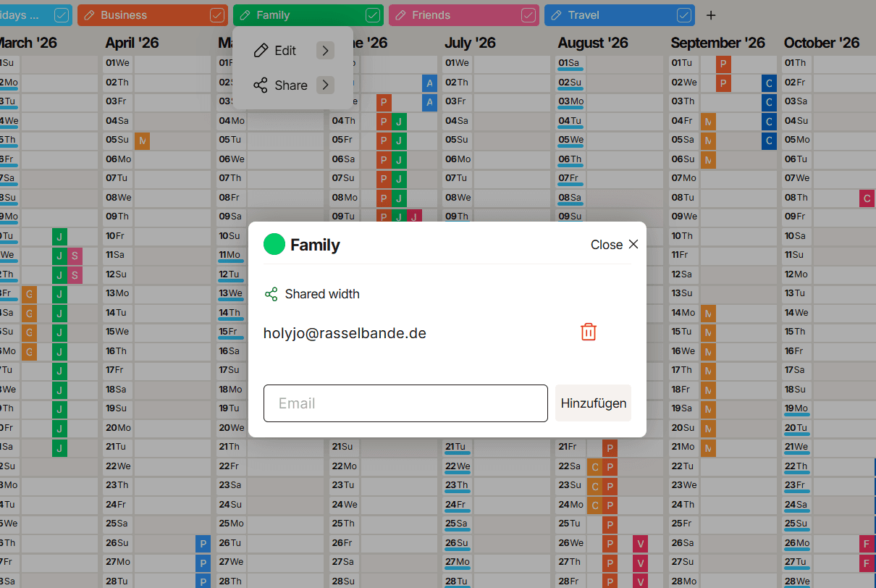Click the pencil icon on the Family tab
Screen dimensions: 876x588
coord(245,15)
